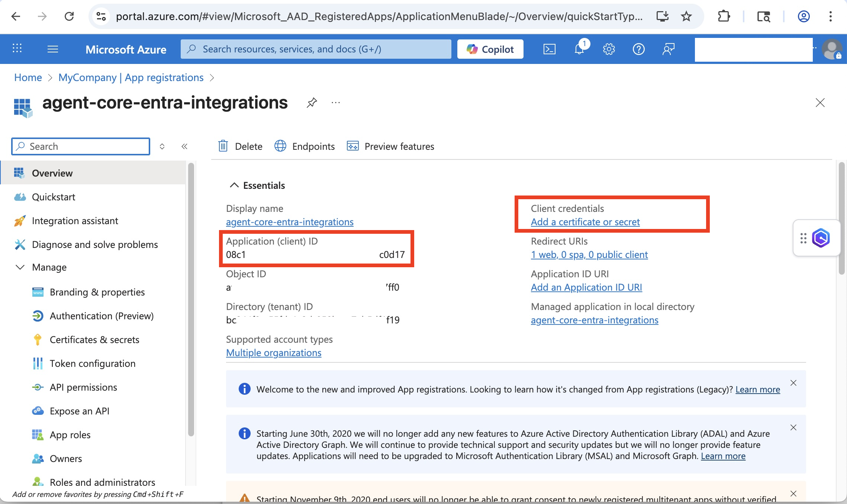Image resolution: width=847 pixels, height=504 pixels.
Task: Open Diagnose and solve problems
Action: 93,245
